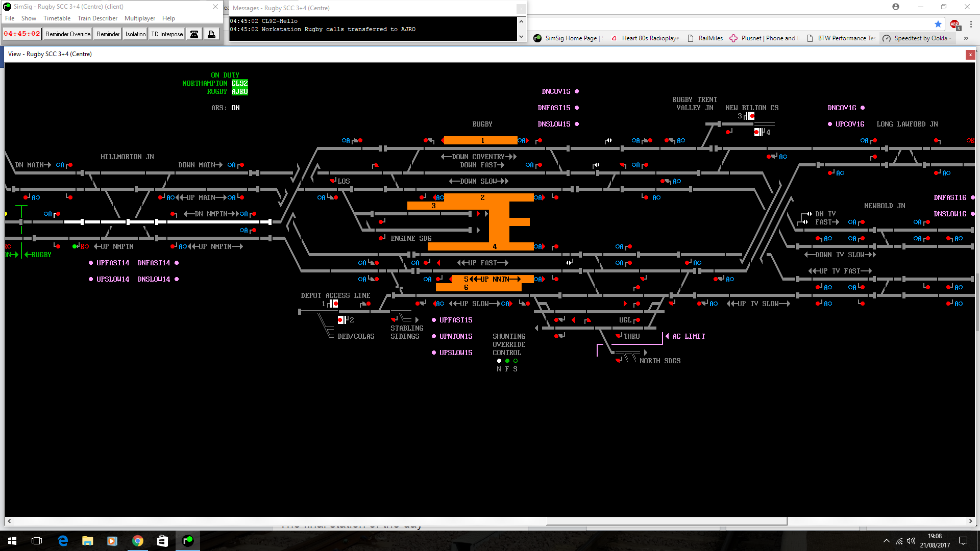
Task: Click the UGL signal
Action: [636, 320]
